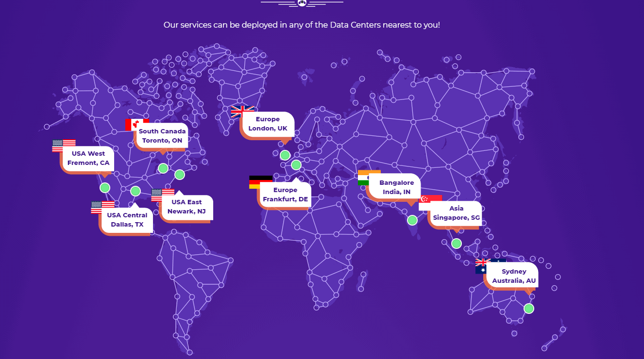Viewport: 644px width, 359px height.
Task: Select the Europe Frankfurt, DE label
Action: coord(286,195)
